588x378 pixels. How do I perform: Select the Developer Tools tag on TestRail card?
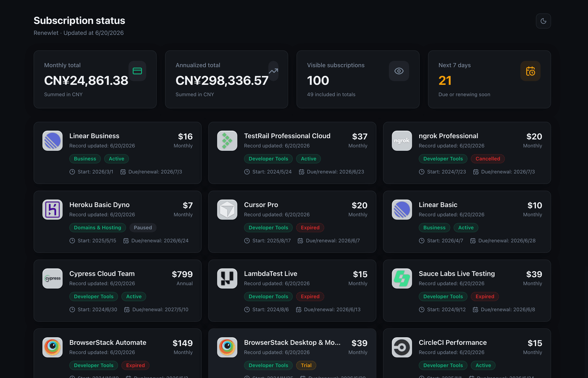(268, 159)
